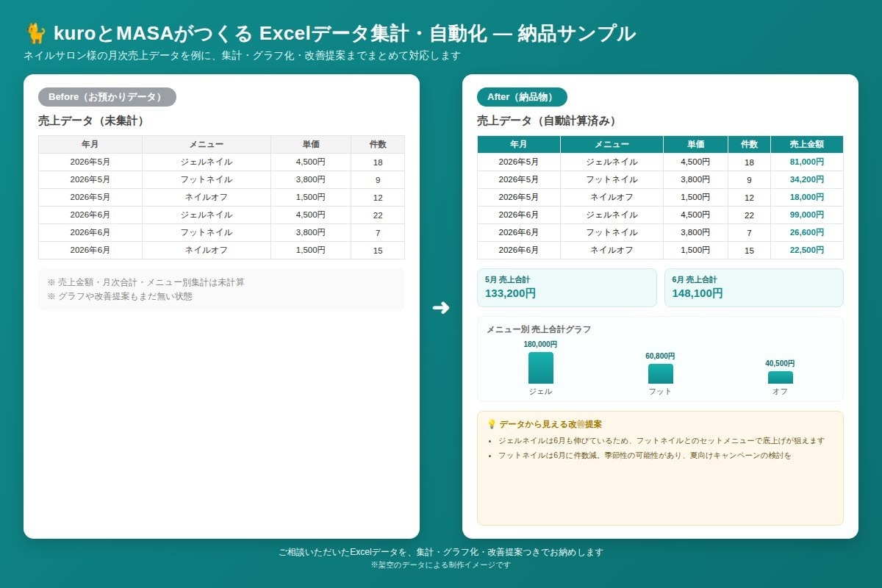882x588 pixels.
Task: Click メニュー header in the Before table
Action: (207, 144)
